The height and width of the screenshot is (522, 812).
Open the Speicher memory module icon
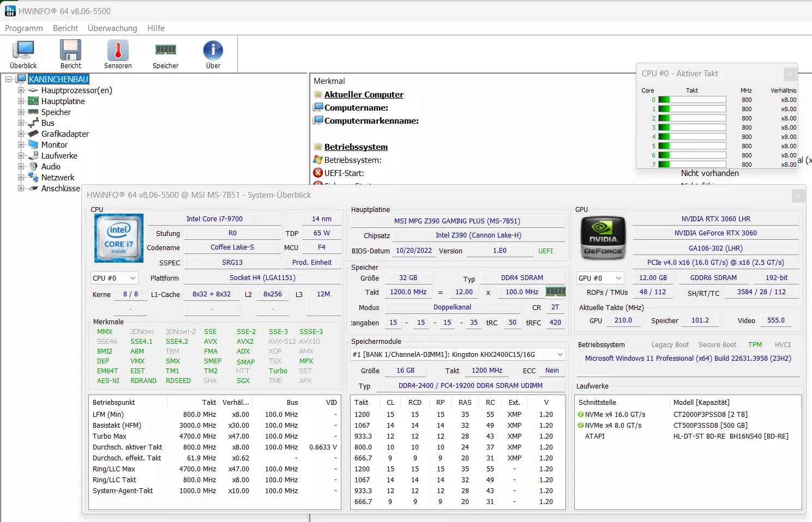(165, 50)
